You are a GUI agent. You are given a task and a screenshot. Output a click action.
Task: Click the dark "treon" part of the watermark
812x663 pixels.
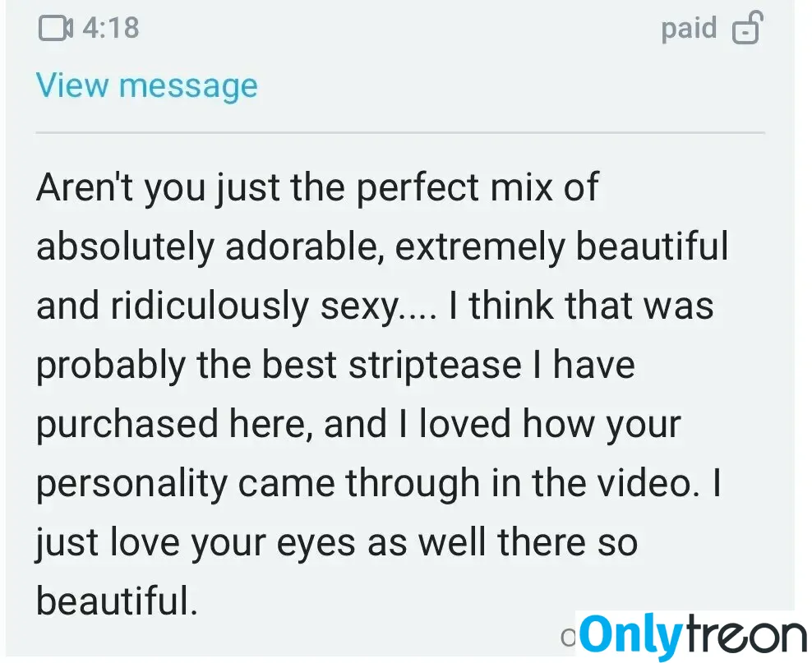point(743,634)
